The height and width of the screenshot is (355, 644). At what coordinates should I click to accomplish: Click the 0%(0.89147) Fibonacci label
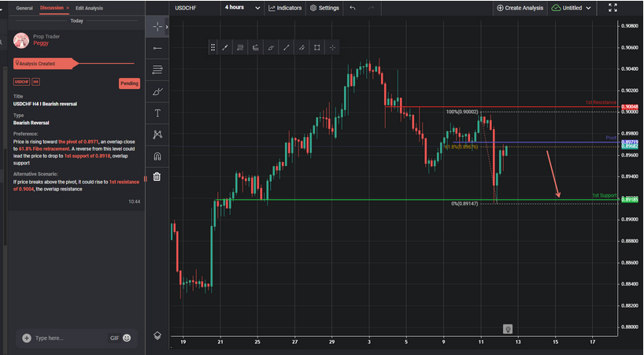[x=464, y=204]
